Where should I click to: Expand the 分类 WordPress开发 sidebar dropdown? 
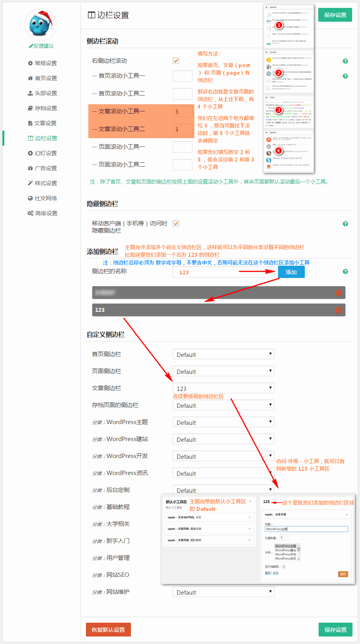tap(223, 456)
